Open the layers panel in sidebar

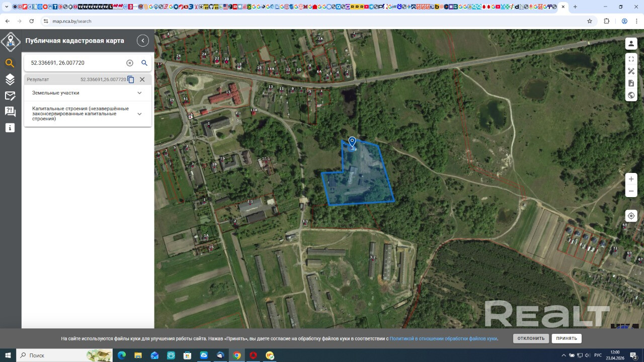[10, 79]
